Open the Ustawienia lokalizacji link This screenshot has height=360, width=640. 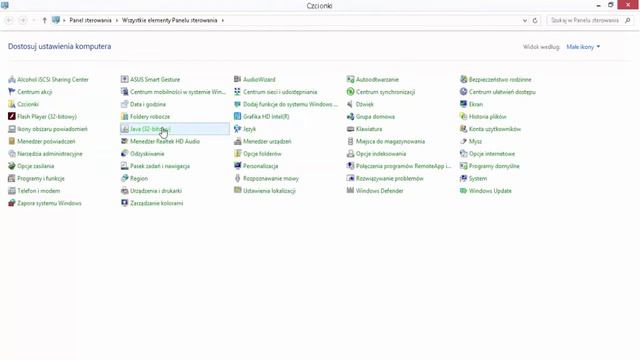[x=269, y=191]
